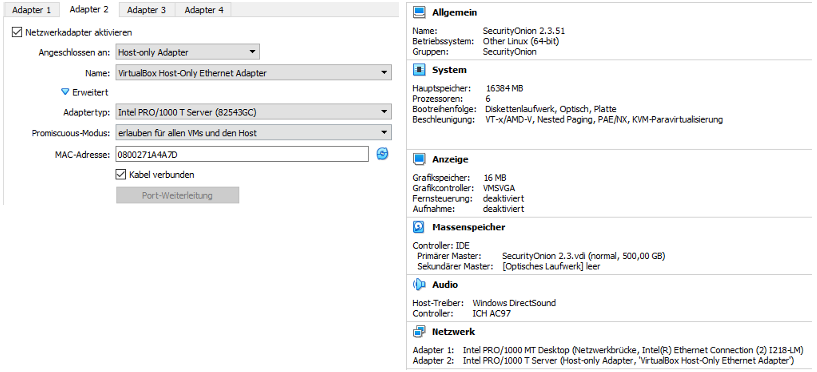
Task: Switch to the Adapter 1 tab
Action: point(31,10)
